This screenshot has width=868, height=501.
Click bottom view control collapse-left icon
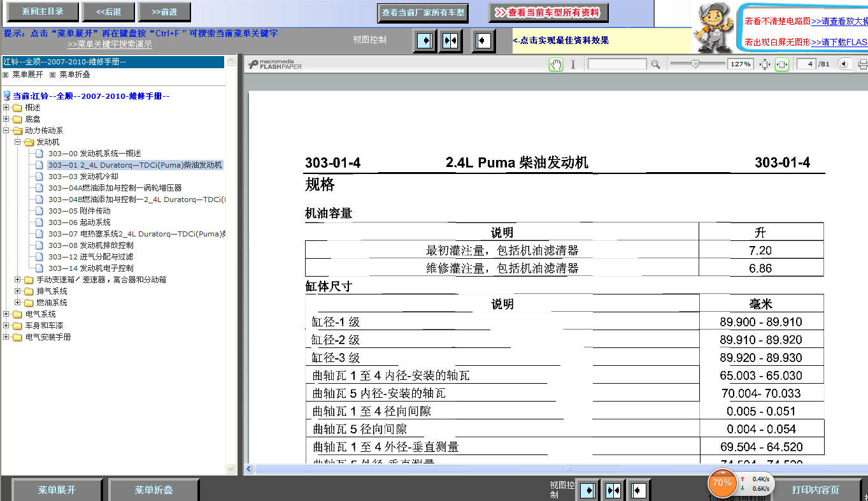639,490
